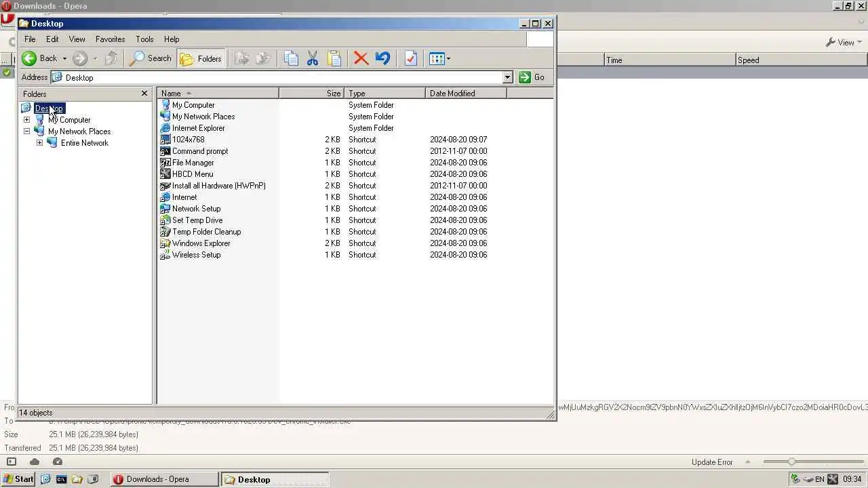Open the Views layout dropdown
Viewport: 868px width, 488px height.
coord(439,58)
